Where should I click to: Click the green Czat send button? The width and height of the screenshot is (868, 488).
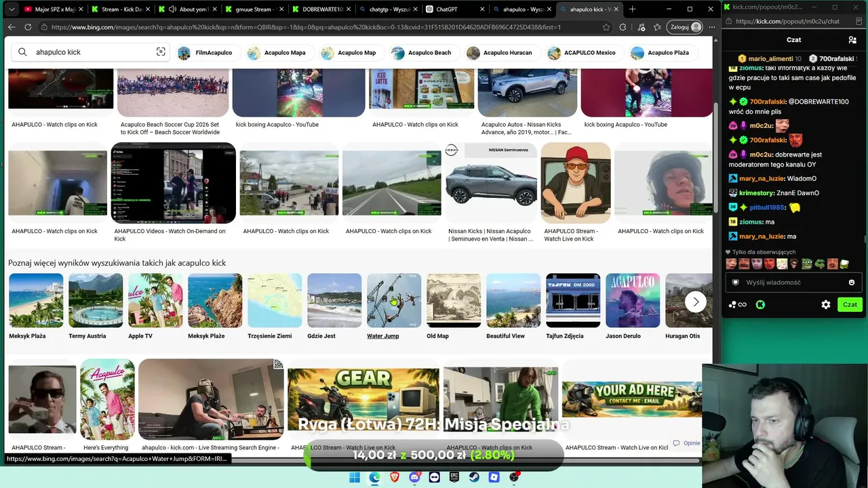tap(850, 305)
